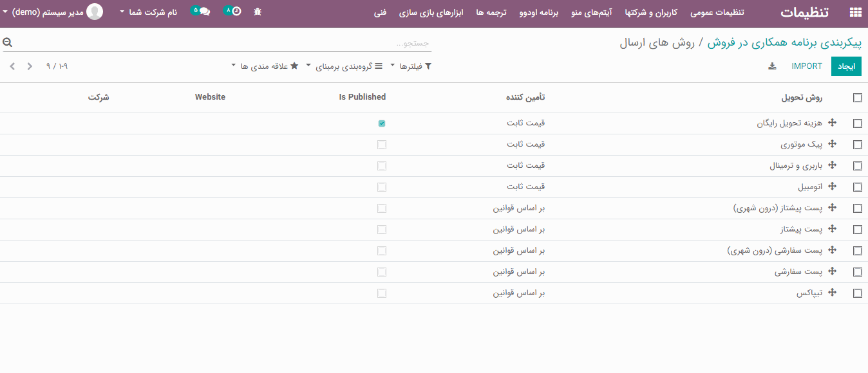868x373 pixels.
Task: Click the ایجاد create button
Action: pos(845,66)
